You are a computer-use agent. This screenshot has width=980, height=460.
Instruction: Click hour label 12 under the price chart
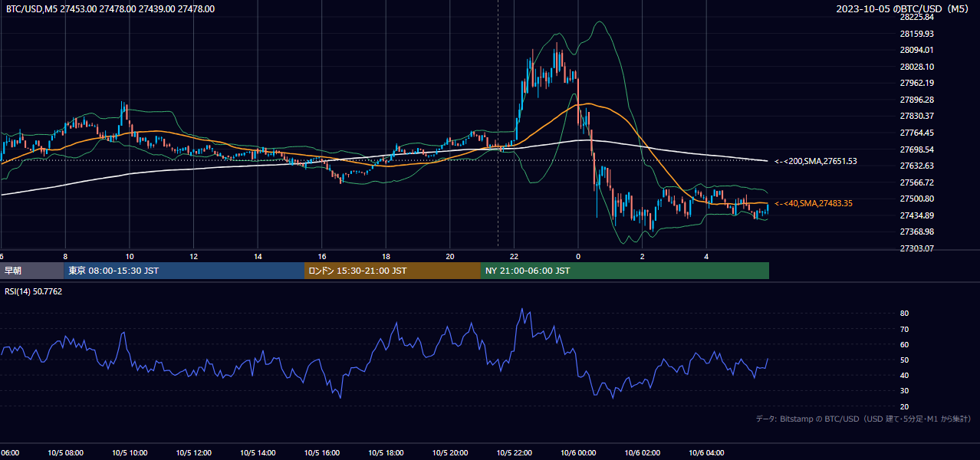[193, 257]
